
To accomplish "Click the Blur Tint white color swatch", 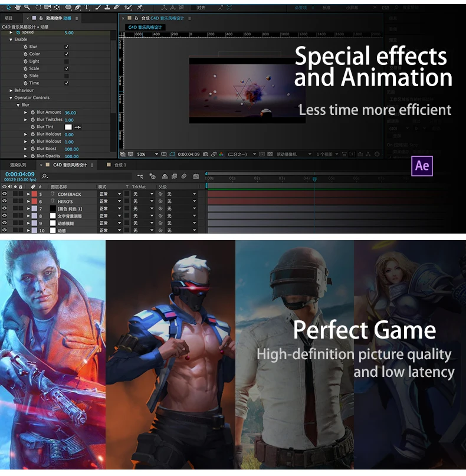I will point(68,127).
